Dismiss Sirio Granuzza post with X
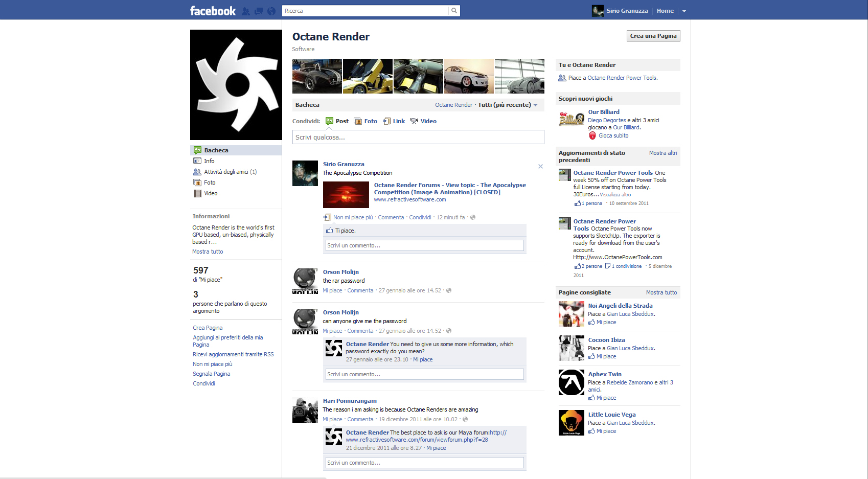Viewport: 868px width, 479px height. tap(540, 167)
